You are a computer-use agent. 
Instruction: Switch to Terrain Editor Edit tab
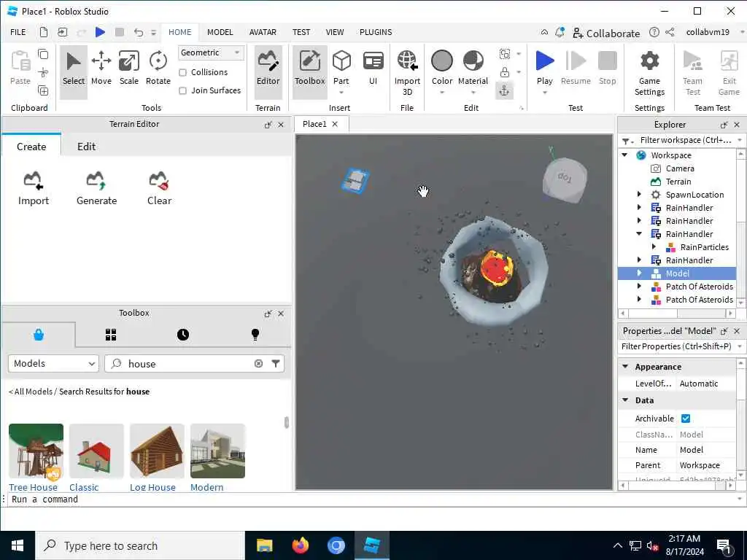tap(86, 147)
